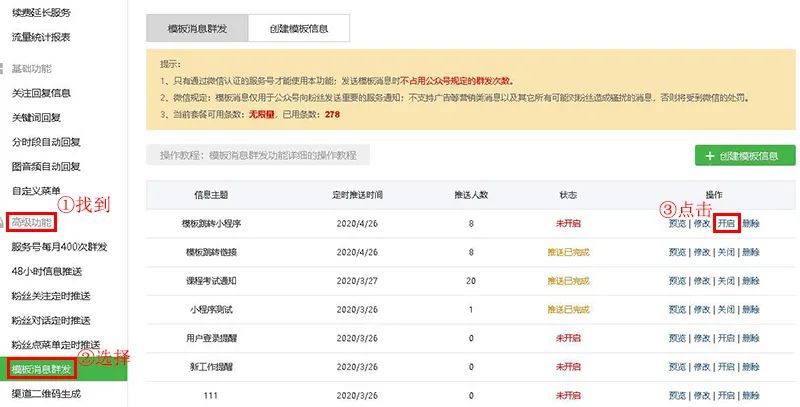The image size is (800, 407).
Task: Open the 操作教程 tutorial link
Action: coord(258,155)
